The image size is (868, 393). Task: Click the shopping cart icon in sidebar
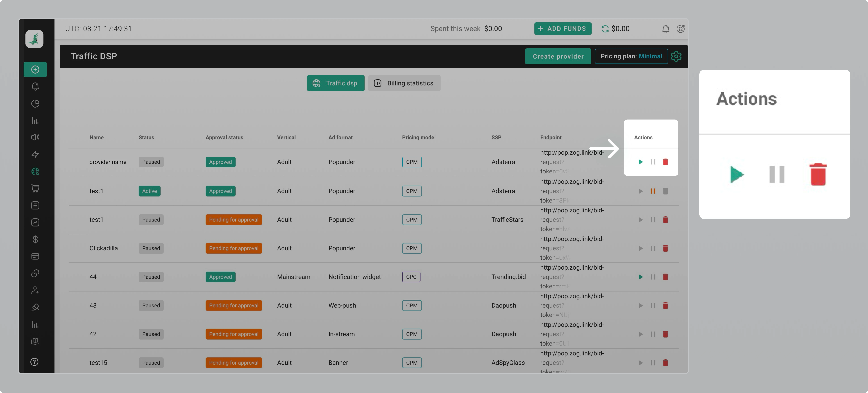click(35, 188)
